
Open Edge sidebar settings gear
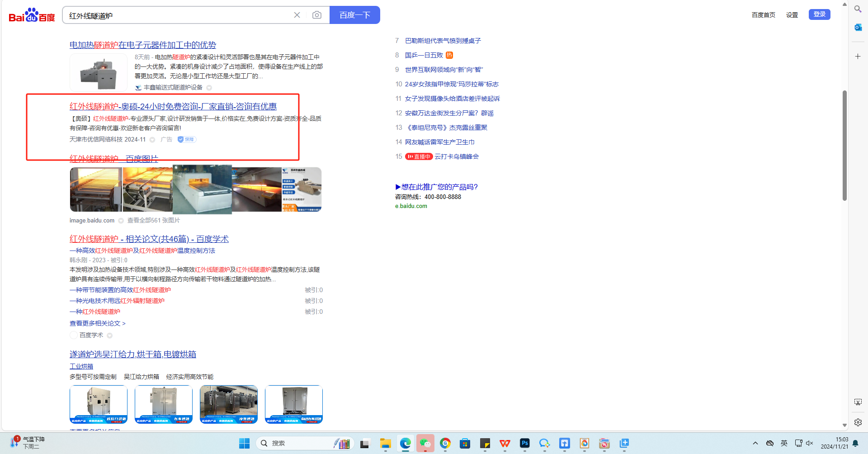(858, 422)
